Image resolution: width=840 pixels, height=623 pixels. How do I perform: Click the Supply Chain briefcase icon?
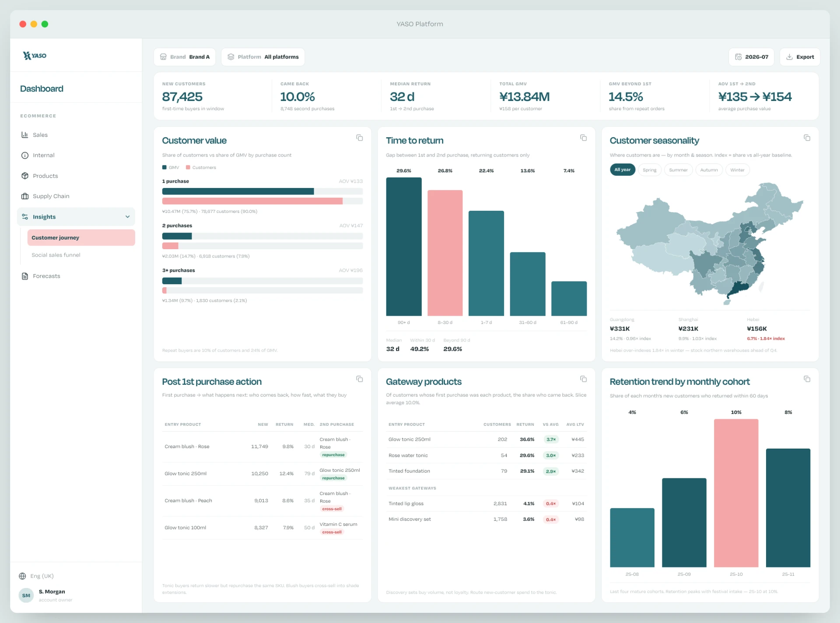tap(25, 196)
